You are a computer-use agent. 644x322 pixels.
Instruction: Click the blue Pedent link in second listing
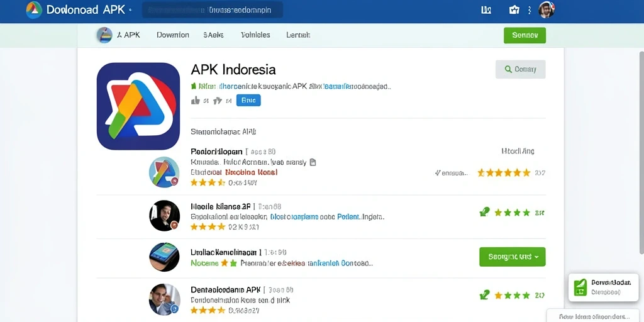(348, 216)
